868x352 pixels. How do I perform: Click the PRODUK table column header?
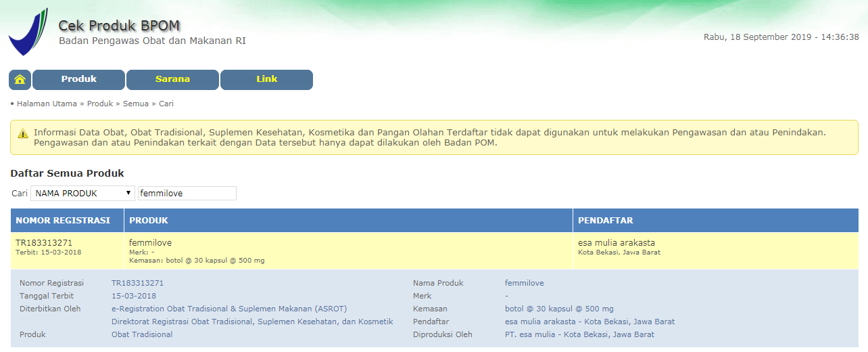click(x=149, y=221)
